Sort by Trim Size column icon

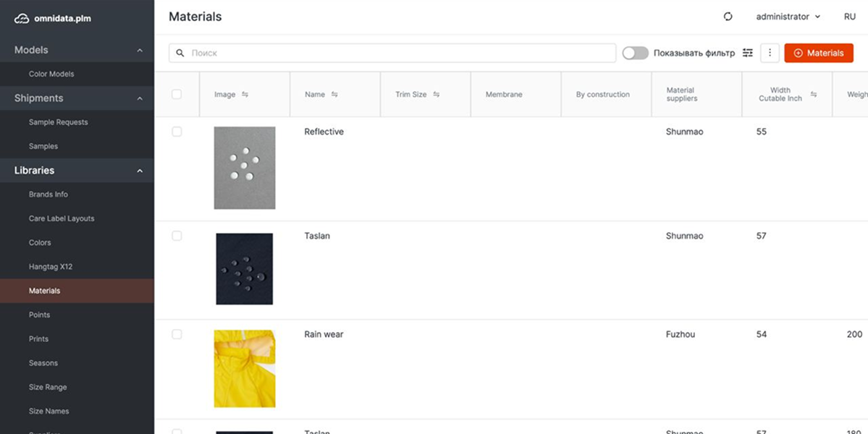437,94
